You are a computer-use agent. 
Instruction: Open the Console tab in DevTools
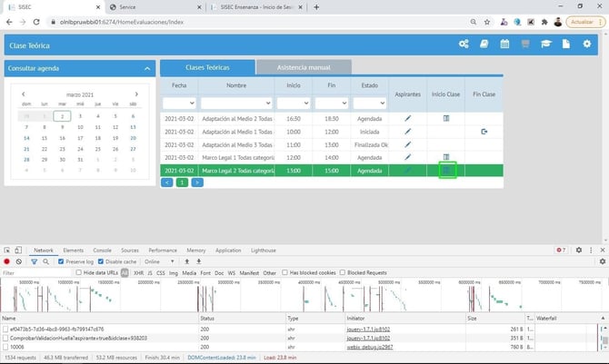coord(102,250)
